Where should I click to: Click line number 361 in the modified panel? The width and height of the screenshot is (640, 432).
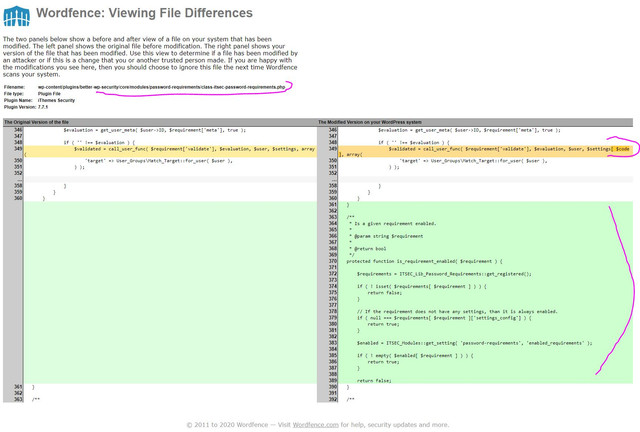pyautogui.click(x=333, y=205)
